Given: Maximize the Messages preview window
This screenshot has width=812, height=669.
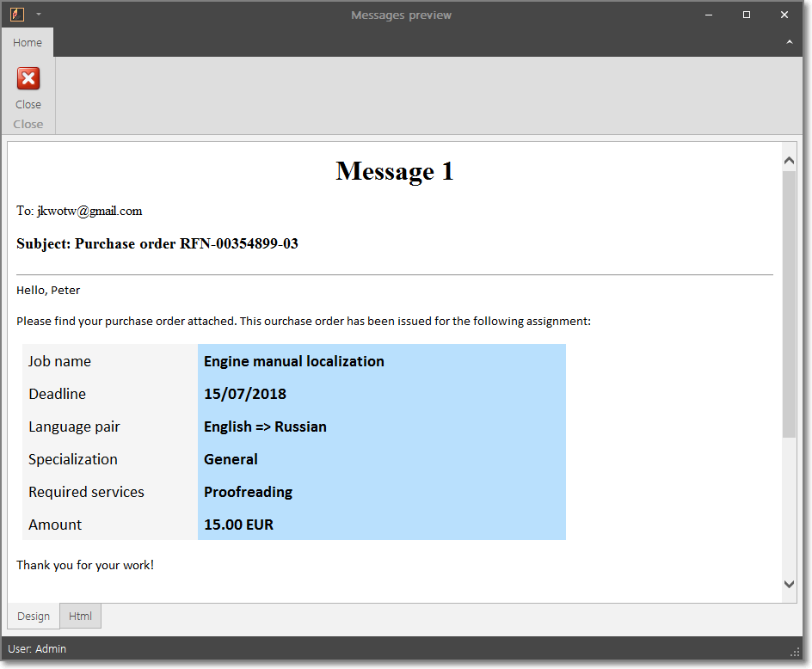Looking at the screenshot, I should [747, 15].
